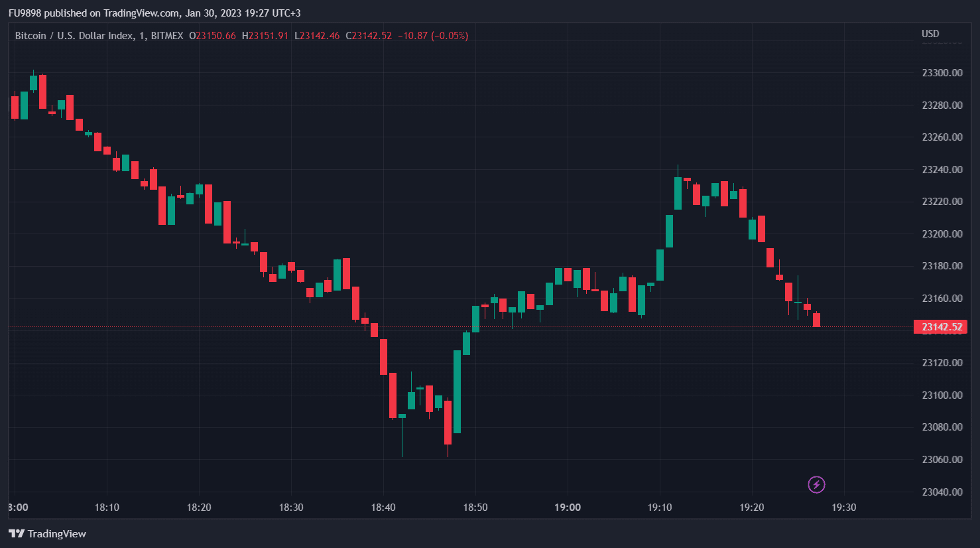Viewport: 980px width, 548px height.
Task: Click the FU9898 published header text
Action: pyautogui.click(x=154, y=13)
